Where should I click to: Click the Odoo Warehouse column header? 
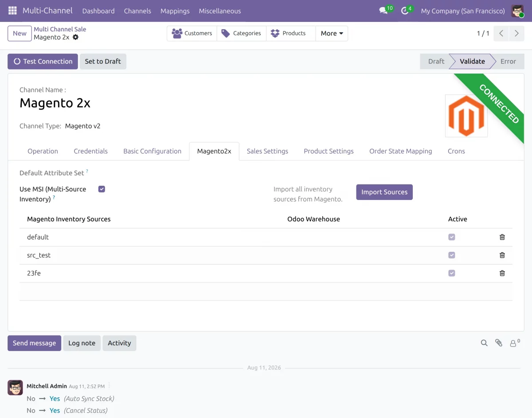point(313,219)
